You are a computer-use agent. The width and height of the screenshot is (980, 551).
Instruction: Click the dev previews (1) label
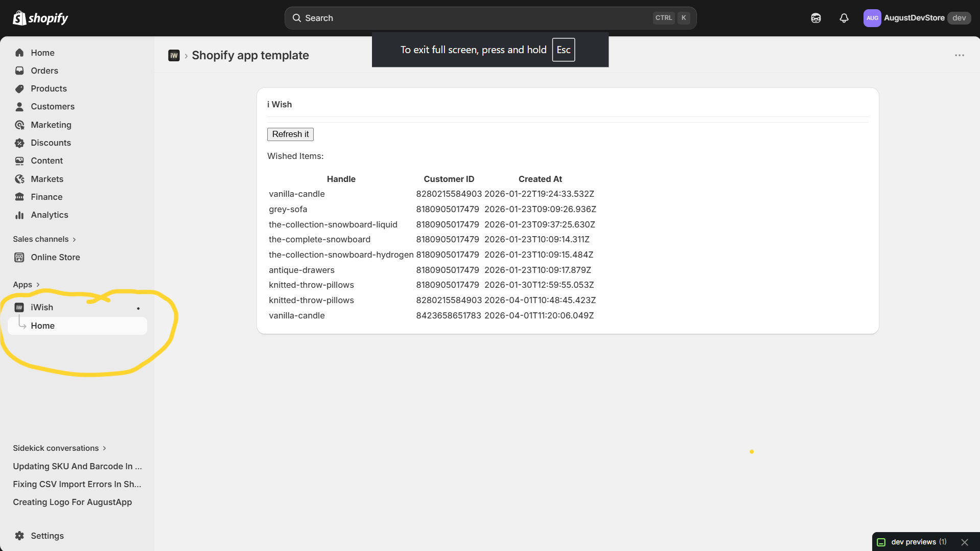point(919,542)
